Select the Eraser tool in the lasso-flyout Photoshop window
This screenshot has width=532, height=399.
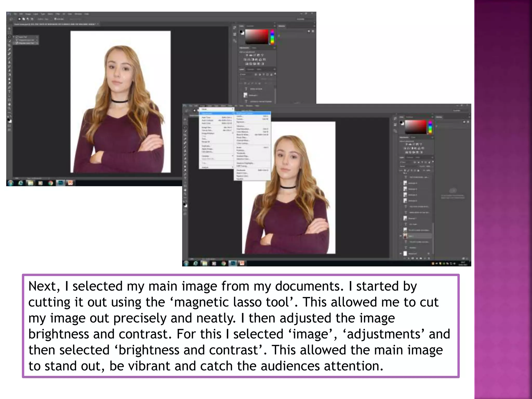click(9, 71)
